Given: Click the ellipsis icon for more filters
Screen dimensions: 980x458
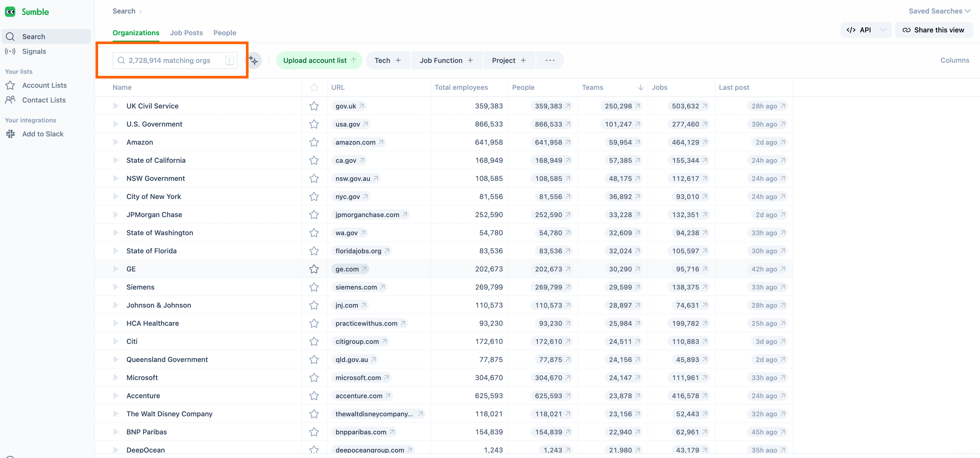Looking at the screenshot, I should pos(550,60).
